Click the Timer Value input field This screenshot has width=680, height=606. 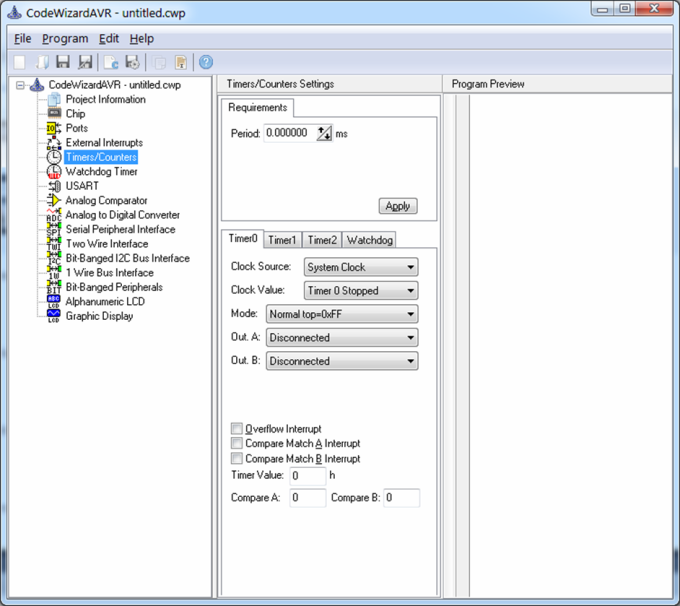307,476
